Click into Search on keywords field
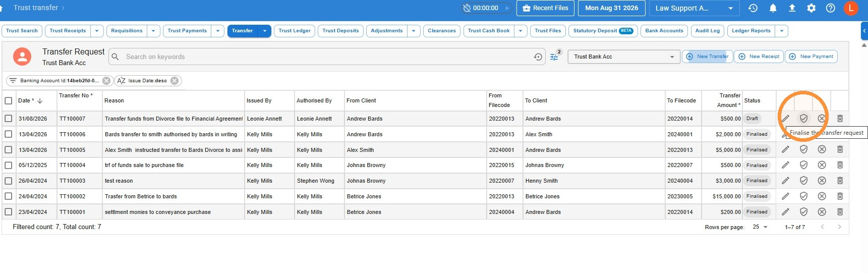 (x=328, y=57)
